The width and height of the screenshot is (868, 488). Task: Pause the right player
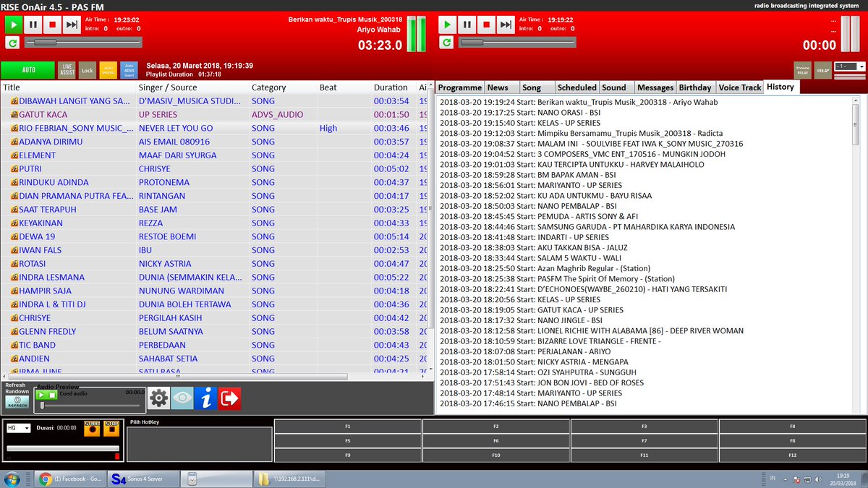pyautogui.click(x=467, y=25)
